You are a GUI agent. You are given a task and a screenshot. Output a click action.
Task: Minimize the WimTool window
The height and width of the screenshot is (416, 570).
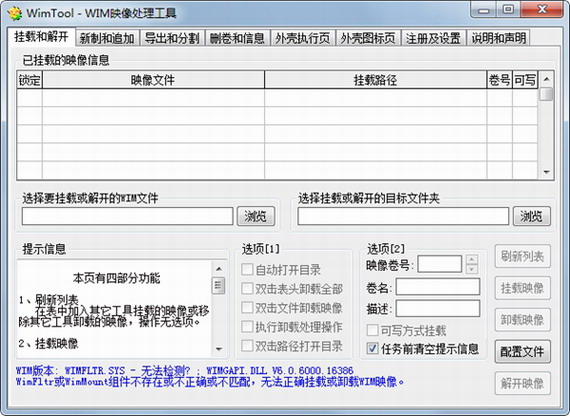click(484, 10)
